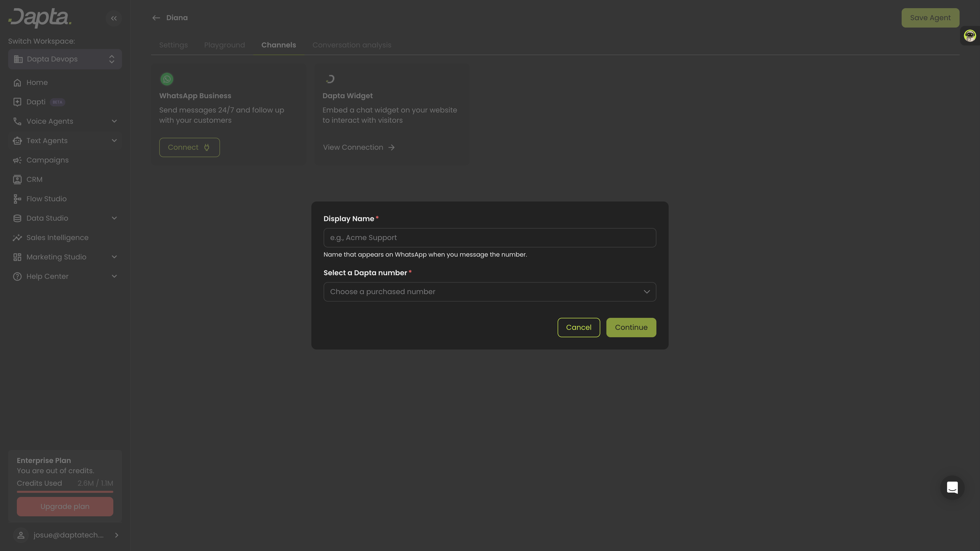Expand the Marketing Studio submenu chevron
This screenshot has width=980, height=551.
click(114, 257)
